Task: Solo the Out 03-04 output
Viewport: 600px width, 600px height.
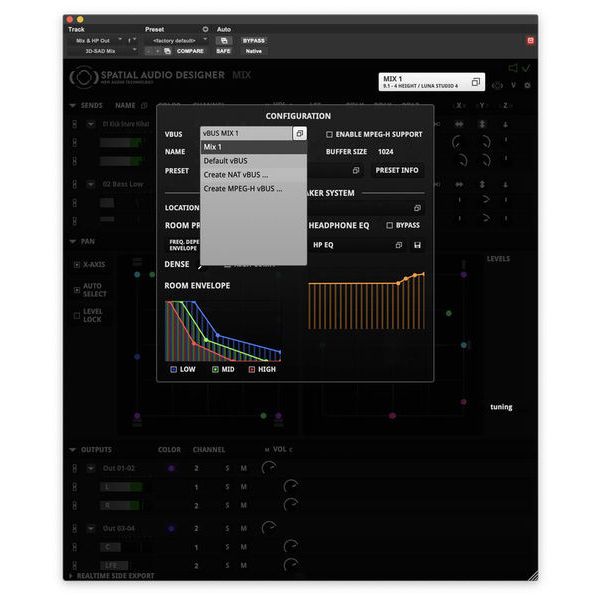Action: pos(227,528)
